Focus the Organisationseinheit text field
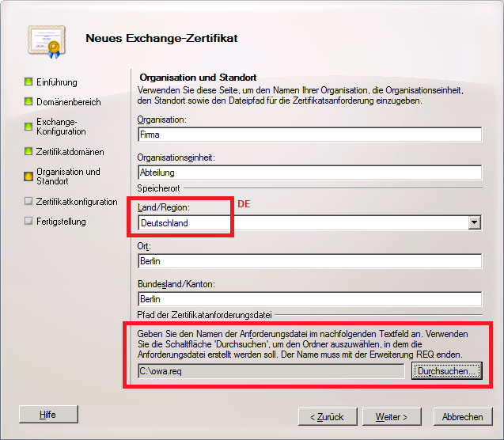 tap(309, 173)
